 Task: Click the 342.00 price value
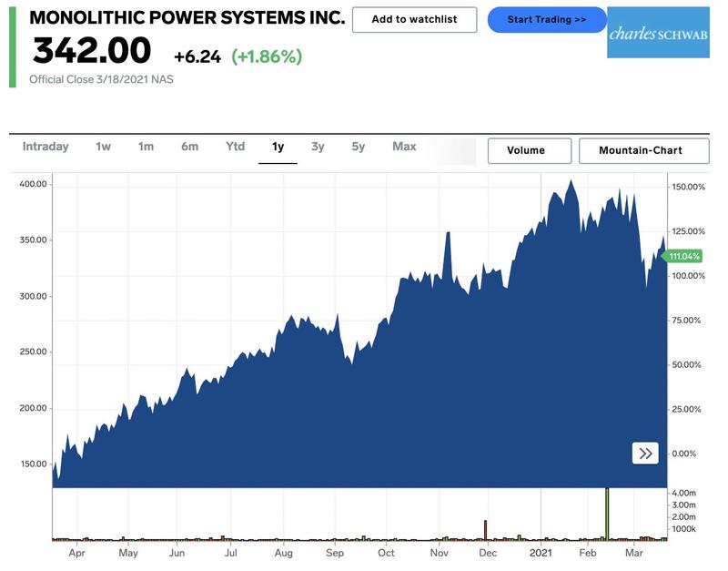(x=92, y=50)
